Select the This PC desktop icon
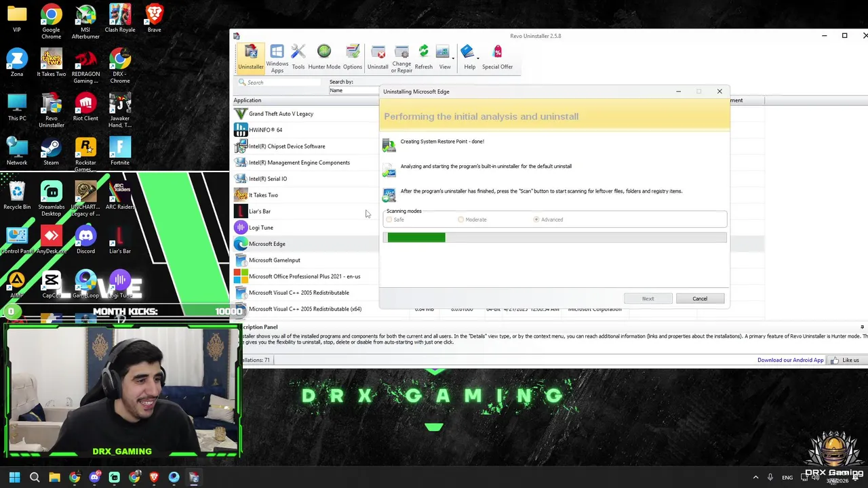Viewport: 868px width, 488px height. (x=17, y=107)
